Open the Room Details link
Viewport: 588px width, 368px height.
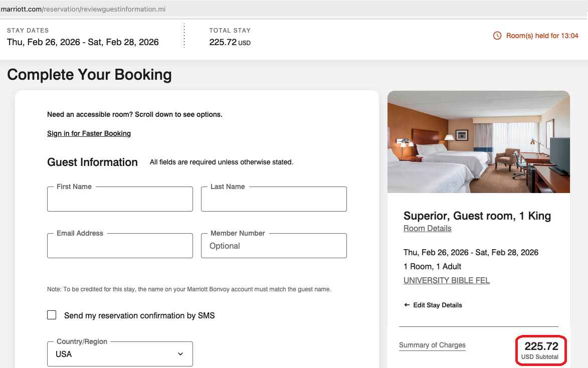[427, 228]
